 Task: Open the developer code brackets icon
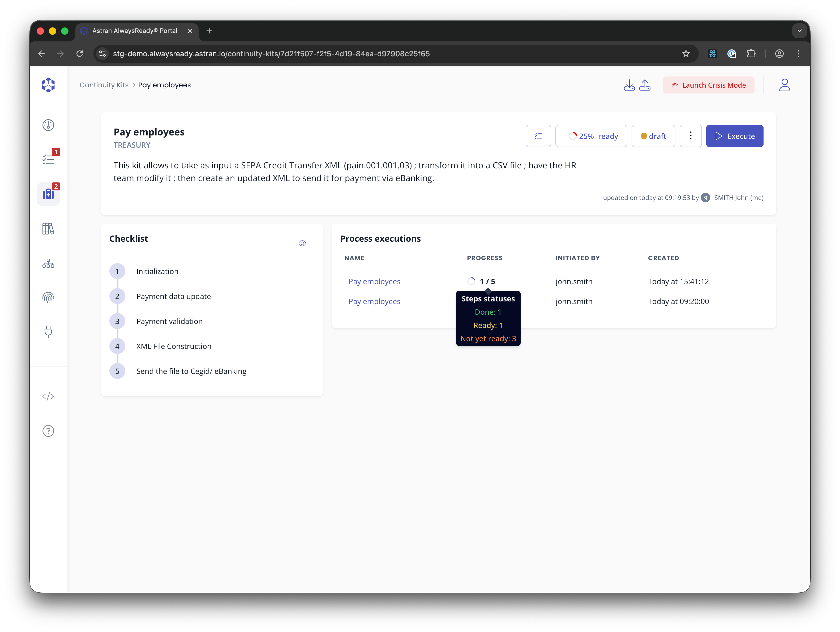coord(48,396)
